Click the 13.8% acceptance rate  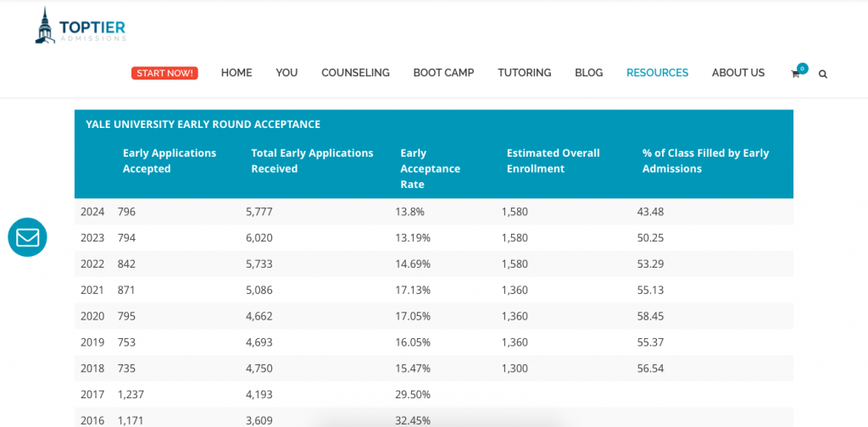(x=410, y=211)
